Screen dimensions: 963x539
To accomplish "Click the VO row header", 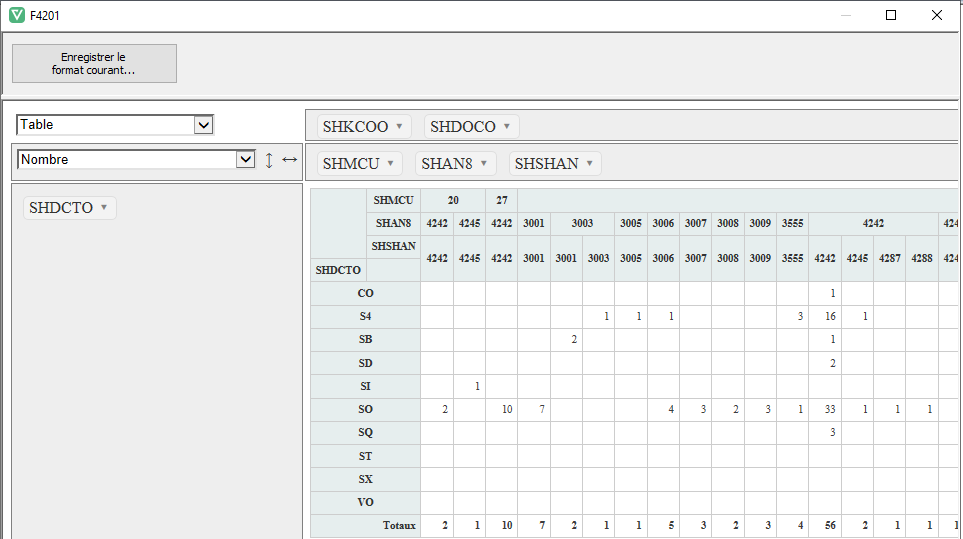I will [365, 502].
